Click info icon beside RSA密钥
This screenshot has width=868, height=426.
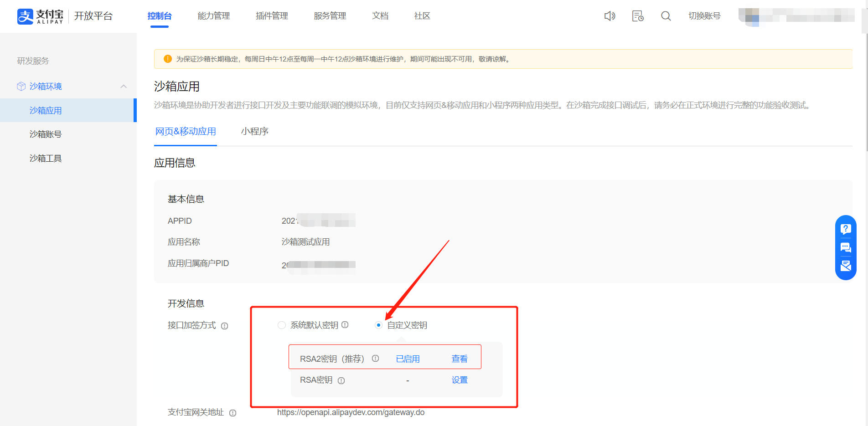(x=341, y=380)
